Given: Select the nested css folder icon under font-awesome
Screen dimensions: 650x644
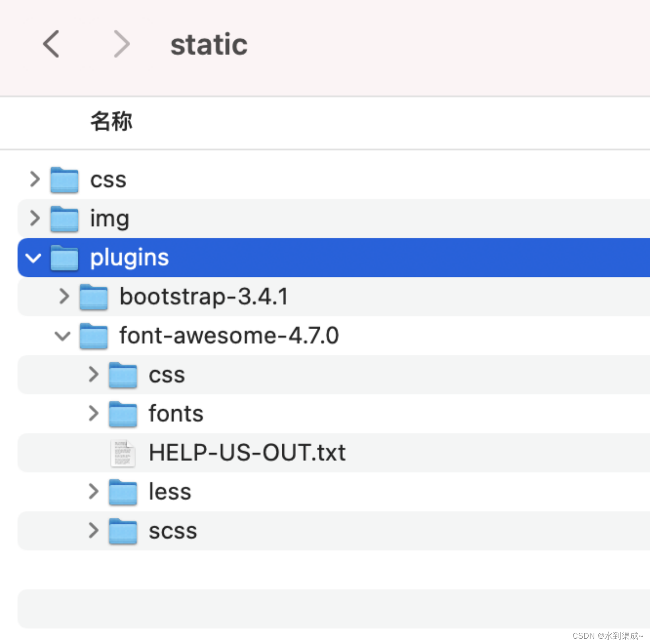Looking at the screenshot, I should 123,375.
